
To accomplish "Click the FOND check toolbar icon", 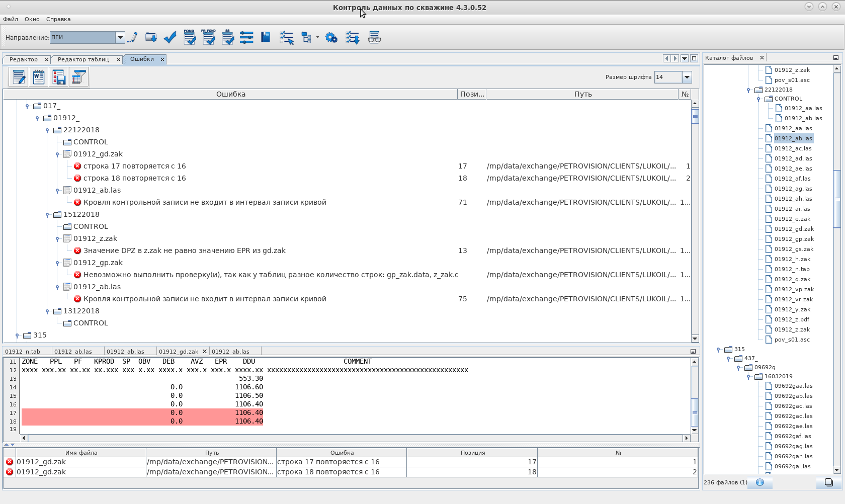I will coord(189,37).
